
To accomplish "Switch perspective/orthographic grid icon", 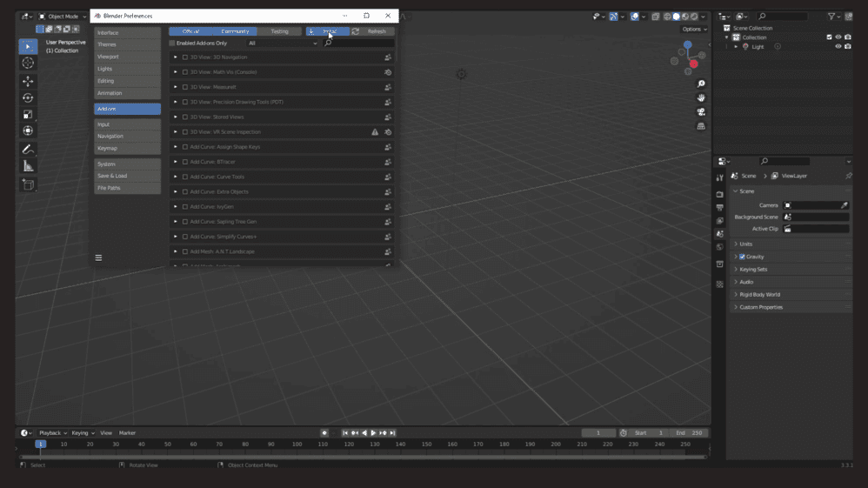I will tap(701, 126).
